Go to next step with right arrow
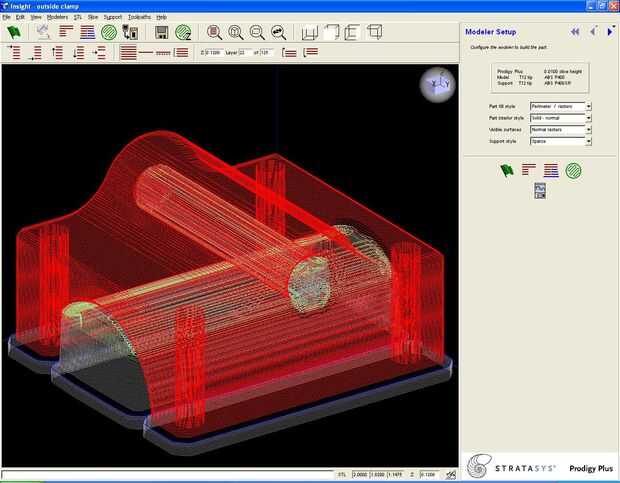This screenshot has height=483, width=620. [610, 32]
